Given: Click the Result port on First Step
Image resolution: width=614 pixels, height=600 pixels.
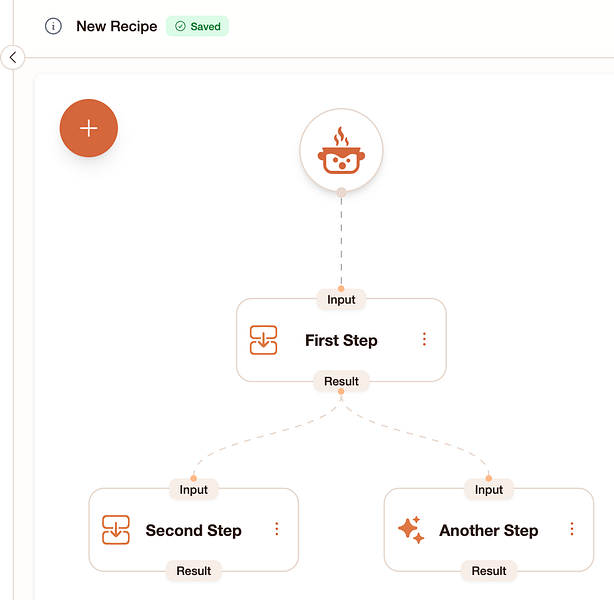Looking at the screenshot, I should click(341, 381).
